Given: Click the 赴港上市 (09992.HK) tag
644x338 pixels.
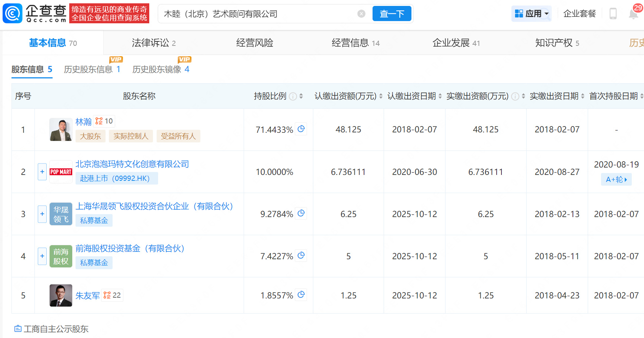Looking at the screenshot, I should click(x=117, y=178).
